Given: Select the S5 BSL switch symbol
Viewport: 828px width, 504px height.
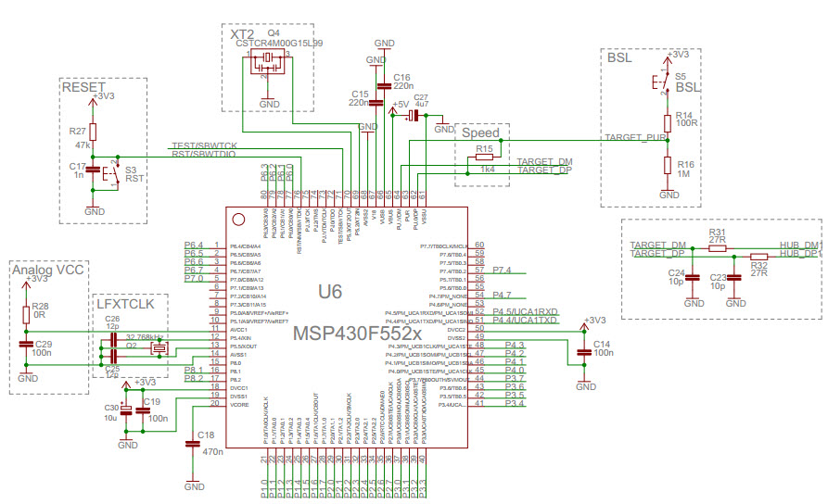Looking at the screenshot, I should 662,82.
